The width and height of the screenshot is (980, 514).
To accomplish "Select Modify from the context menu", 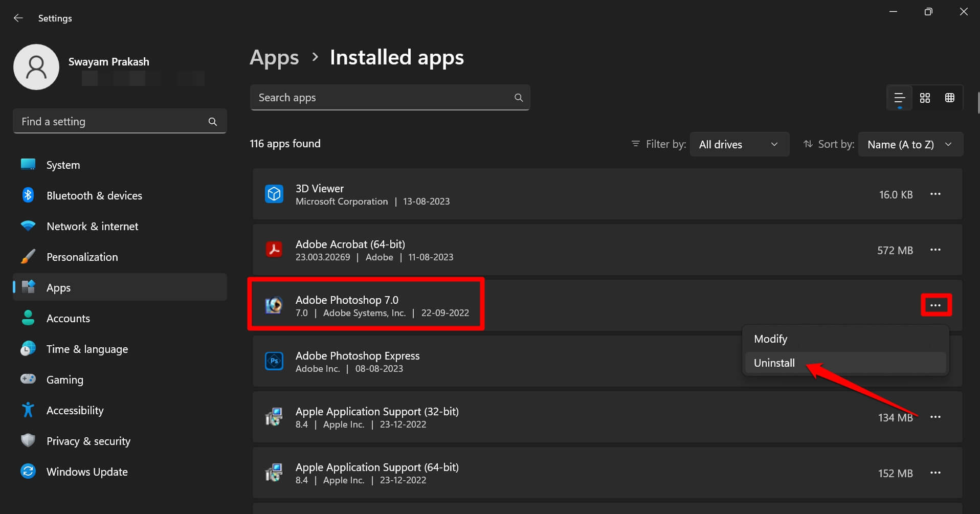I will point(845,339).
